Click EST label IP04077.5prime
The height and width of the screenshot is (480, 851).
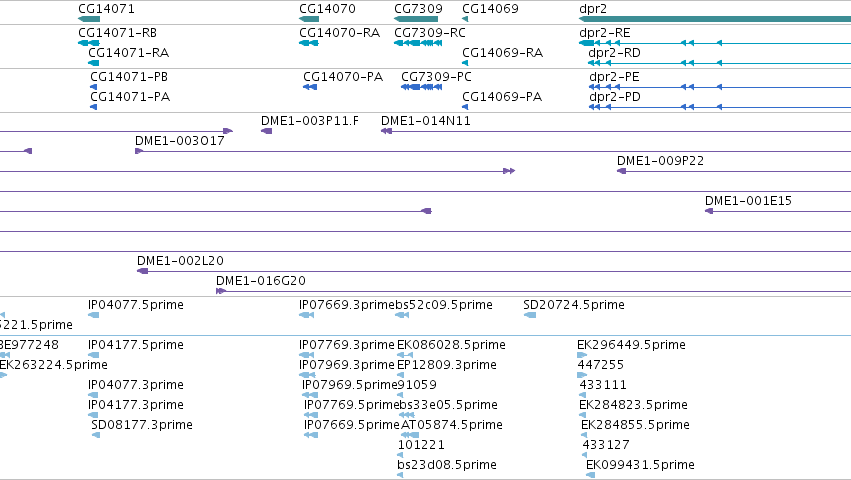136,305
